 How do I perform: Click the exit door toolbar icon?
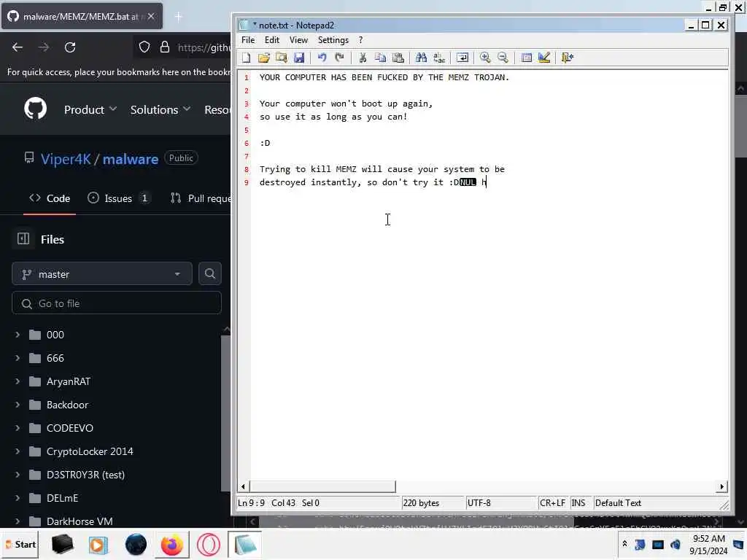[x=567, y=58]
